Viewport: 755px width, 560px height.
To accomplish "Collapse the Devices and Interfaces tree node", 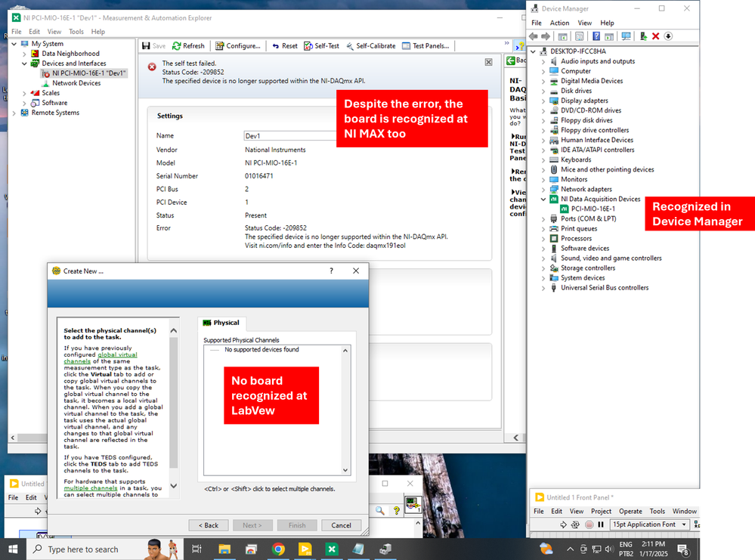I will coord(24,63).
